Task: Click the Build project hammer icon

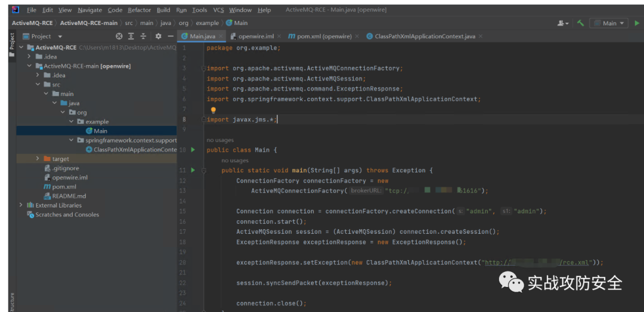Action: click(580, 23)
